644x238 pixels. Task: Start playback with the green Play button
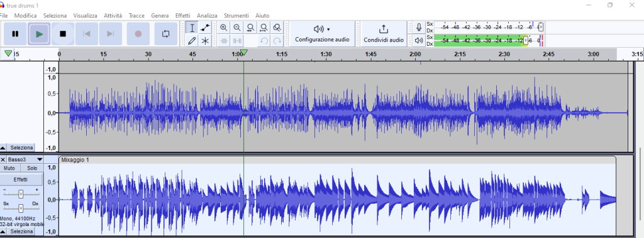click(x=40, y=34)
